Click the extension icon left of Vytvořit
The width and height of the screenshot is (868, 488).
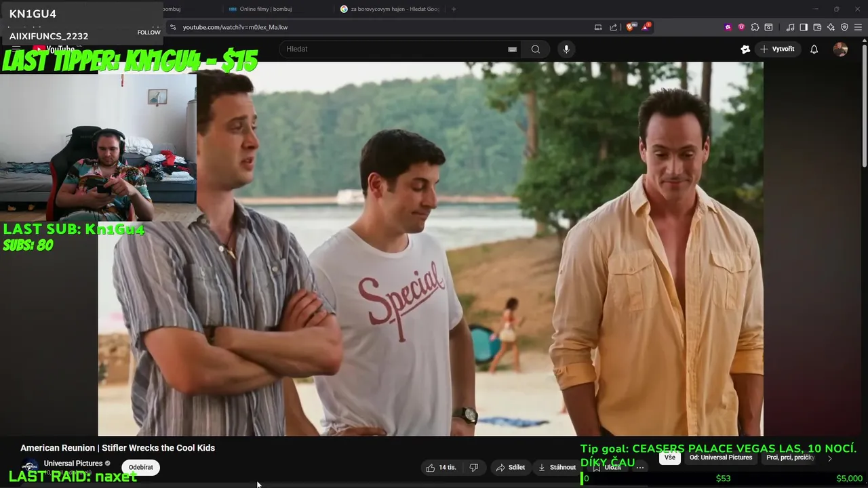[x=745, y=49]
